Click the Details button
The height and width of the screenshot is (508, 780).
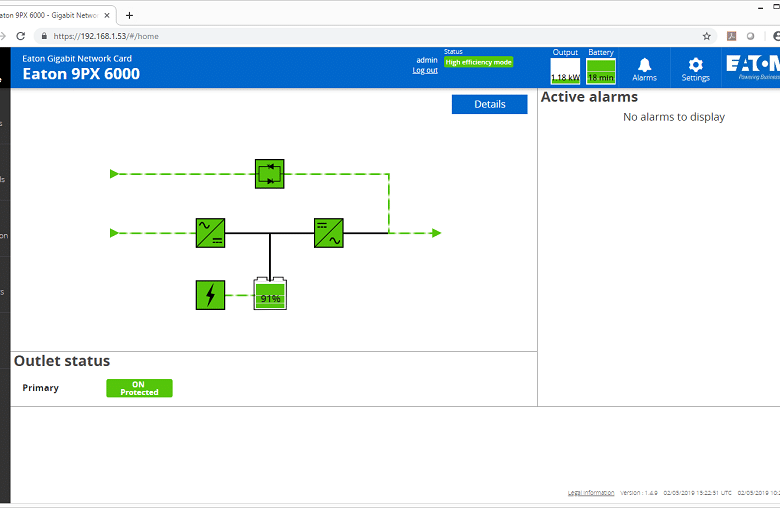point(489,104)
